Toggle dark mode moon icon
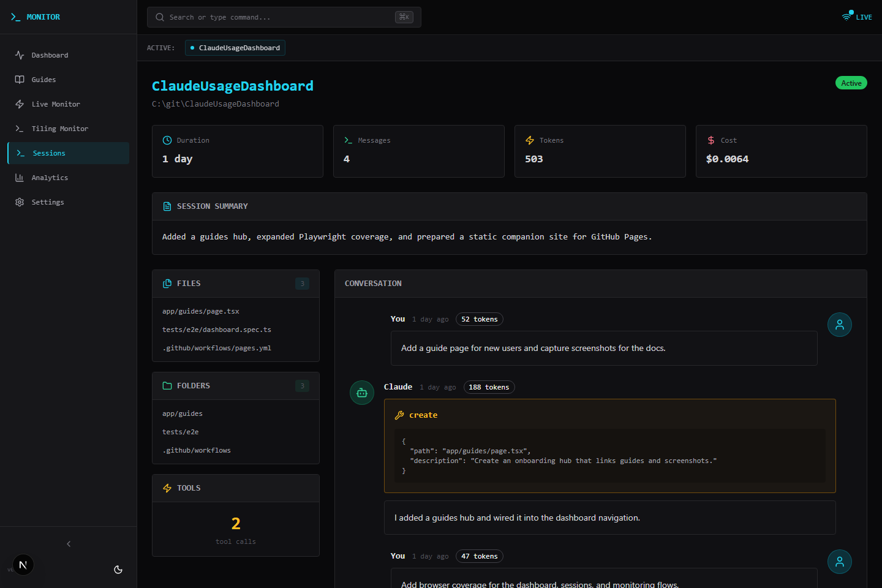 tap(118, 570)
